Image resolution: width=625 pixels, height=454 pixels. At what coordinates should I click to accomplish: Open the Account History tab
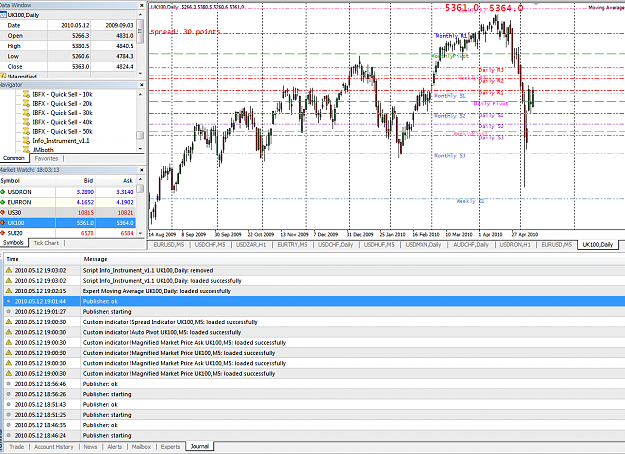coord(54,447)
